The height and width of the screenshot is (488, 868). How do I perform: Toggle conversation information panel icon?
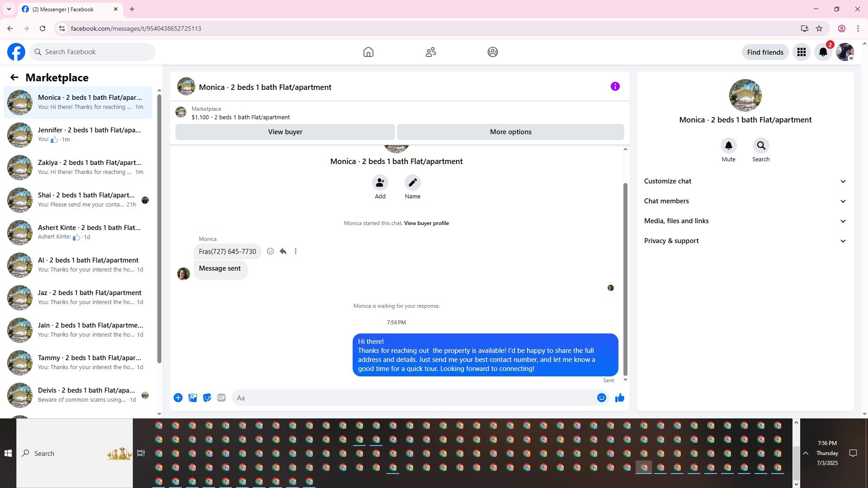tap(615, 87)
